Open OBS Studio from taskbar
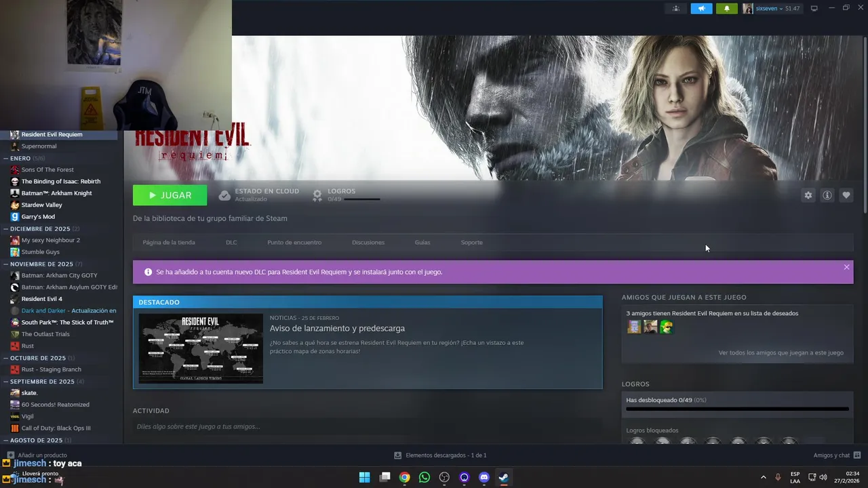The height and width of the screenshot is (488, 868). [x=444, y=477]
